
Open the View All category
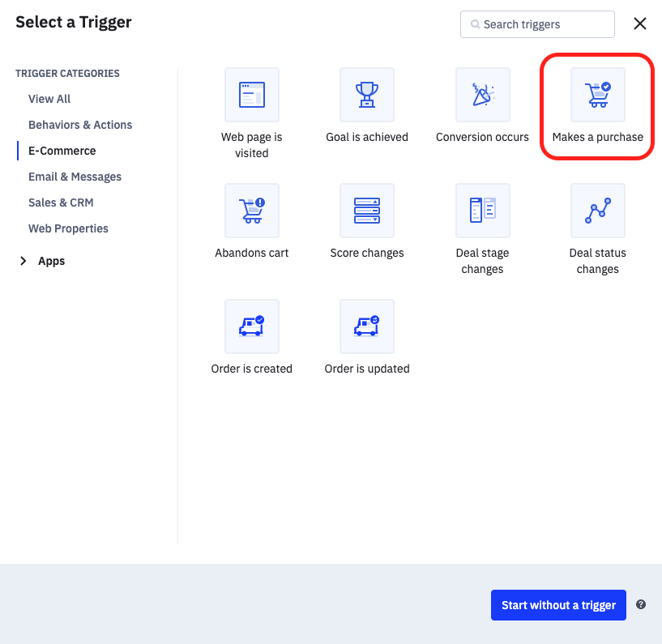49,99
